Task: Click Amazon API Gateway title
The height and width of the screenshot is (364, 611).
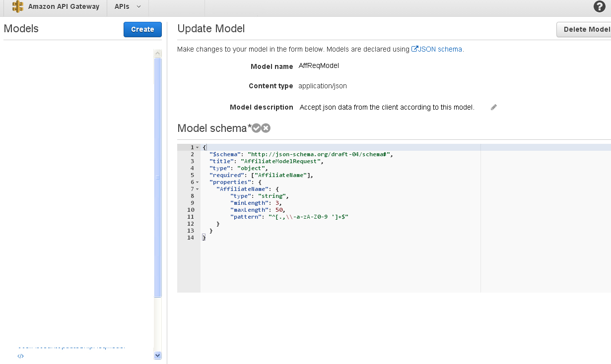Action: pyautogui.click(x=64, y=7)
